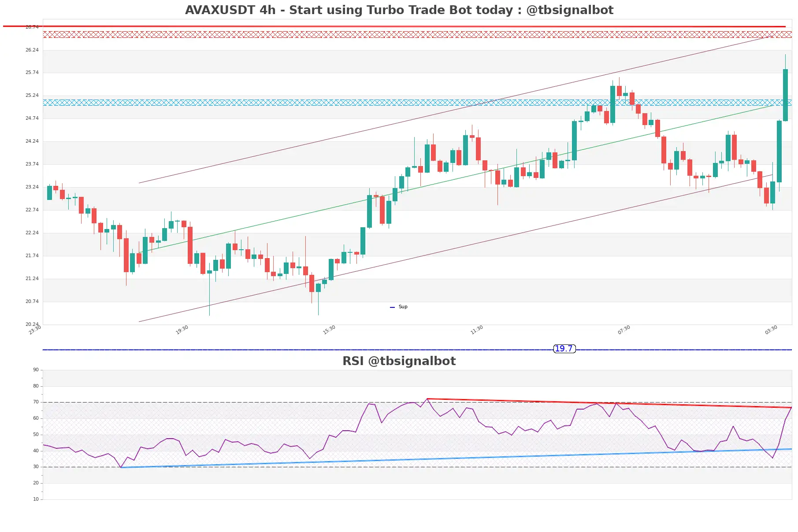
Task: Click the 21.74 price axis label
Action: [32, 256]
